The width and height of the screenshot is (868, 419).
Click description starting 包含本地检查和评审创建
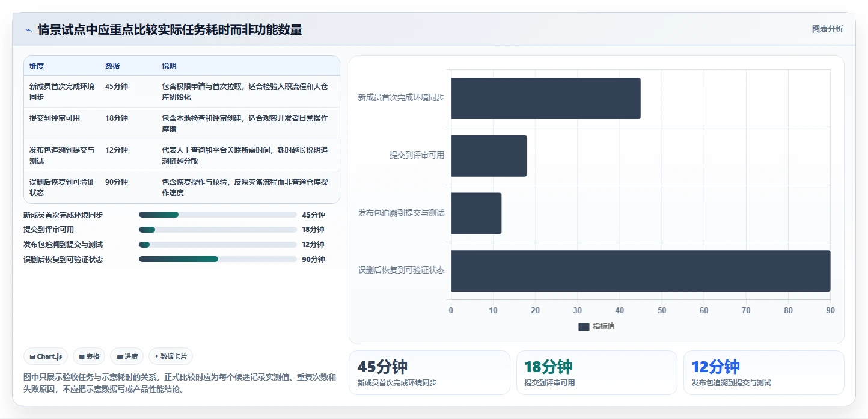pyautogui.click(x=245, y=123)
